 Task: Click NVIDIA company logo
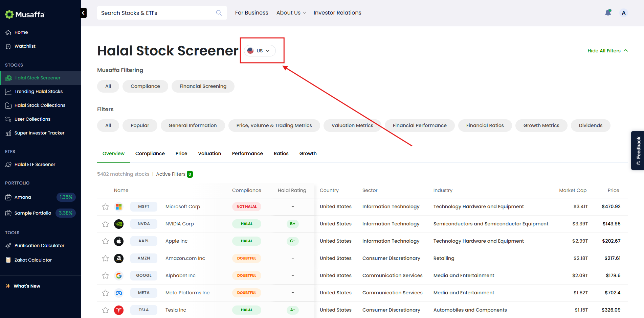(119, 224)
